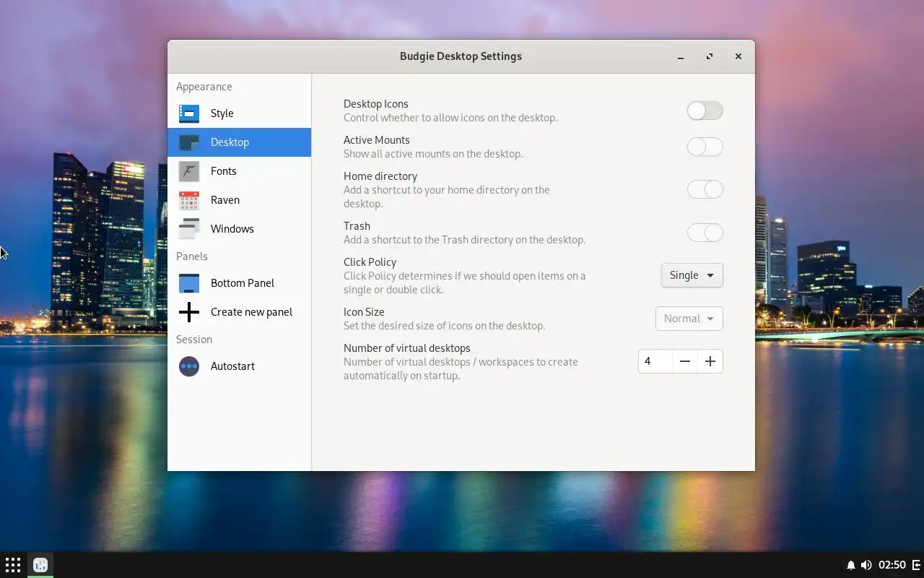Click the Appearance section header
Screen dimensions: 924x578
[x=204, y=87]
